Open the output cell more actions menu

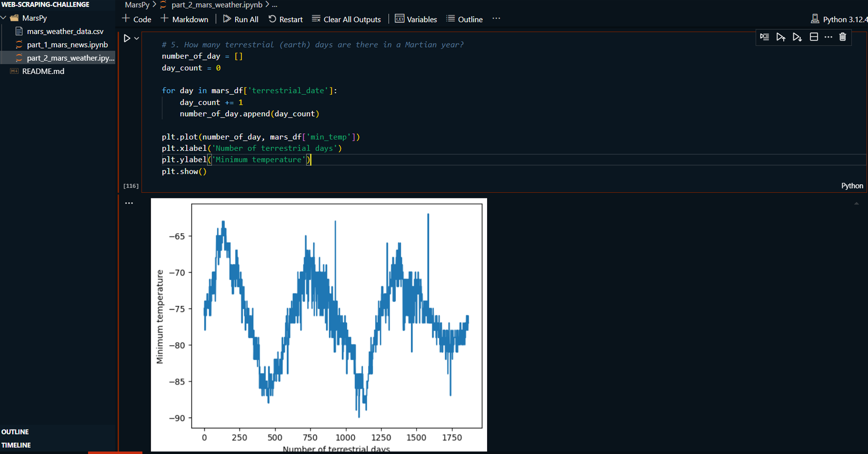(129, 203)
